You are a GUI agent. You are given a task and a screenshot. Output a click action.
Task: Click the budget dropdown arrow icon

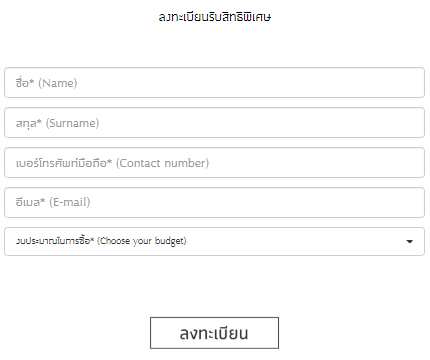click(410, 242)
